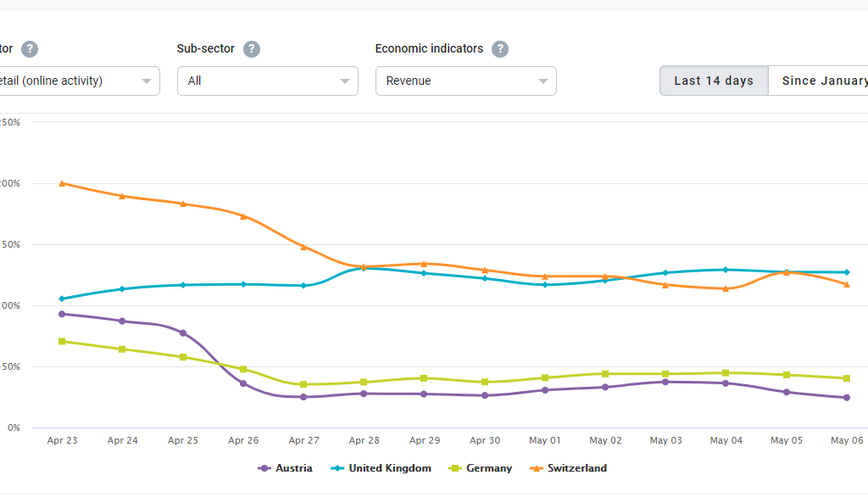Click Germany's data point on Apr 23
868x503 pixels.
pos(62,342)
